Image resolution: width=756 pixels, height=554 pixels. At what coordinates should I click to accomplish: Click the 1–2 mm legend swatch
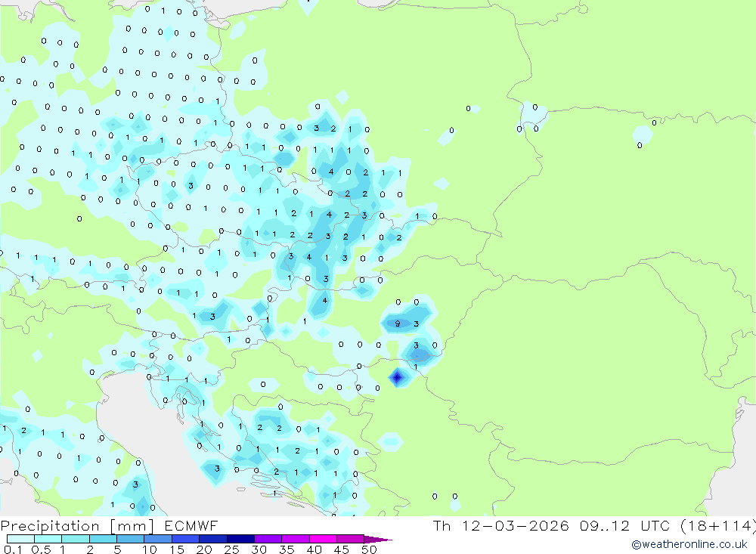(76, 539)
